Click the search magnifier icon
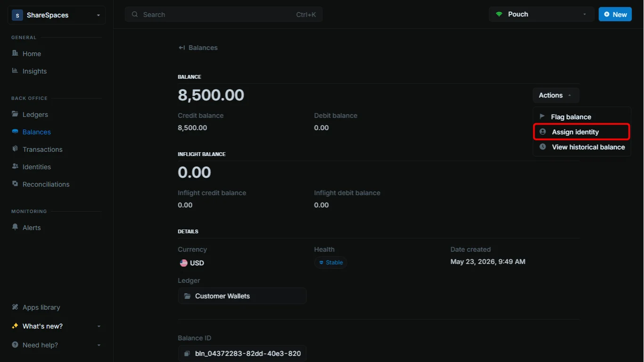Screen dimensions: 644x362 (x=135, y=15)
